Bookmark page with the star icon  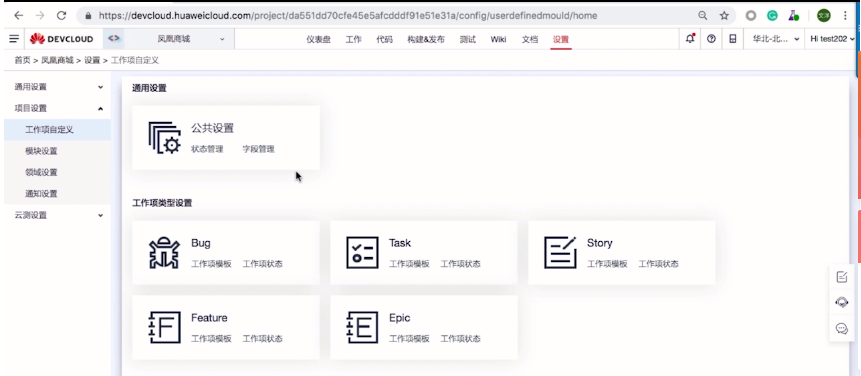coord(724,15)
